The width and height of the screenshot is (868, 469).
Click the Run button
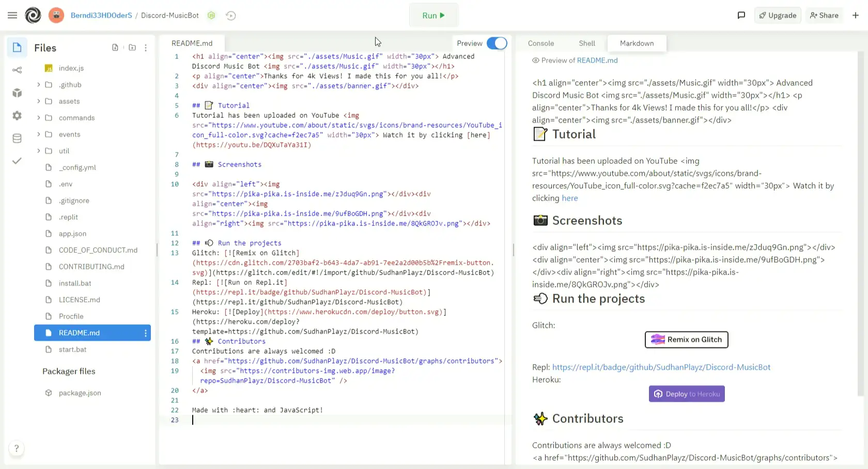[x=433, y=16]
